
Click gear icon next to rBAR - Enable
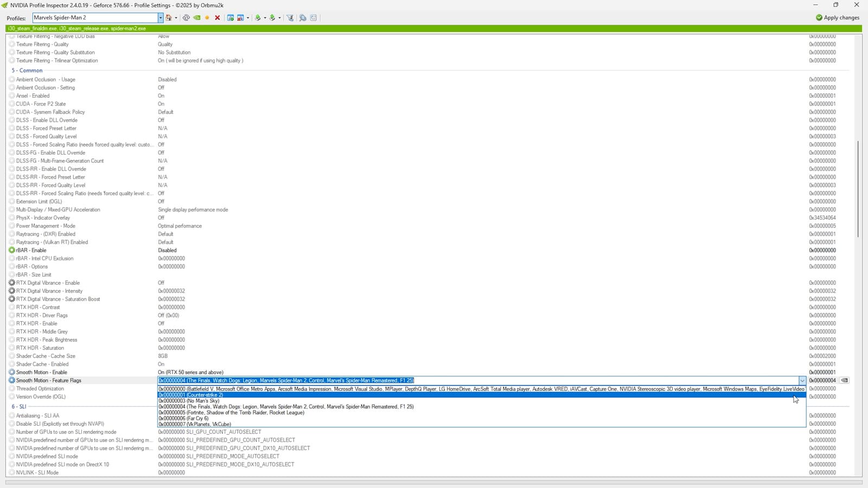tap(12, 251)
